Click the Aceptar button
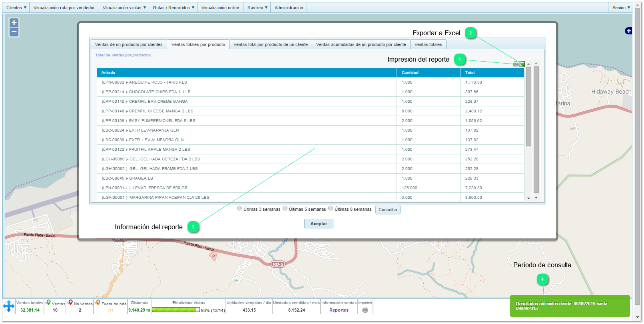 (319, 224)
